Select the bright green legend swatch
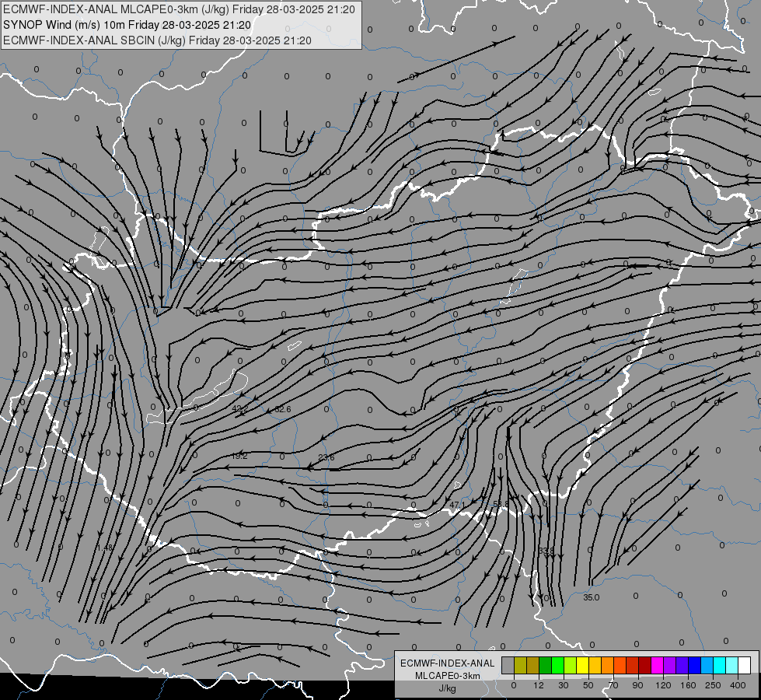Viewport: 761px width, 700px height. [557, 665]
